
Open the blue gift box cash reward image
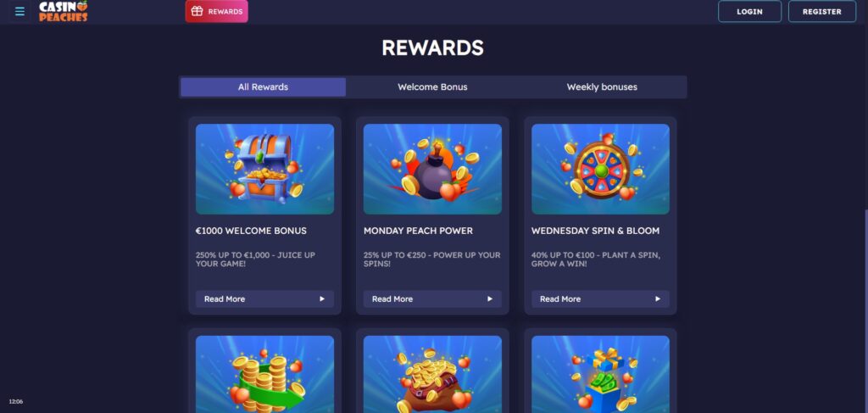point(600,374)
